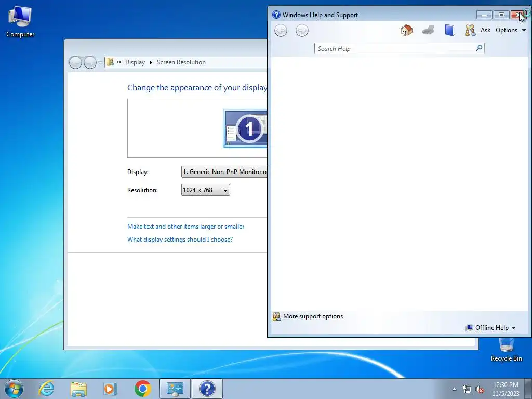Maximize the Windows Help and Support window
532x399 pixels.
(x=501, y=15)
